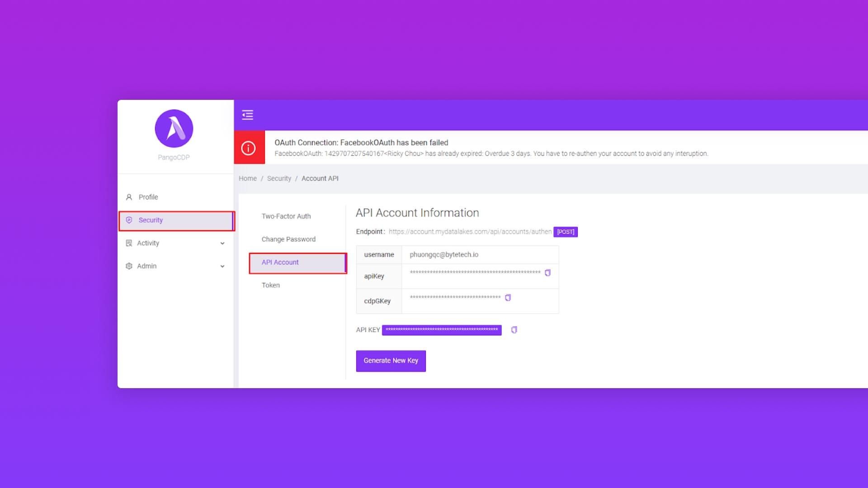
Task: Click the PangoCDP logo icon
Action: [174, 128]
